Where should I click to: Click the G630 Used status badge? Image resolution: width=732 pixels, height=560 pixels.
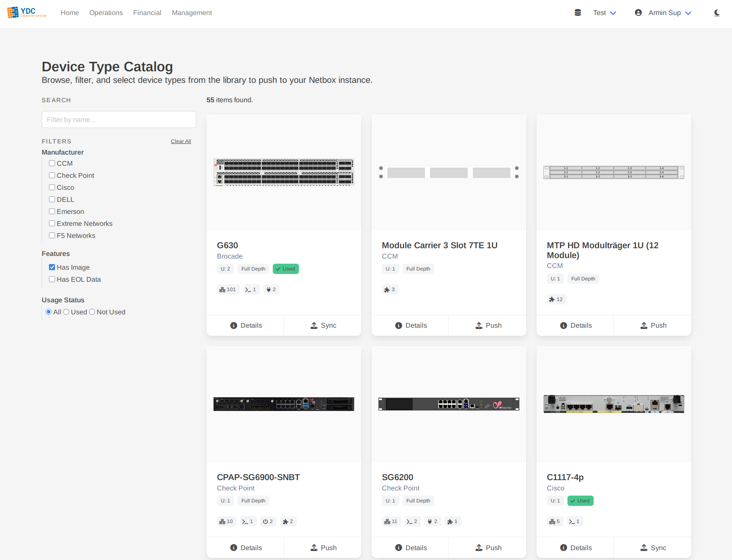[286, 269]
